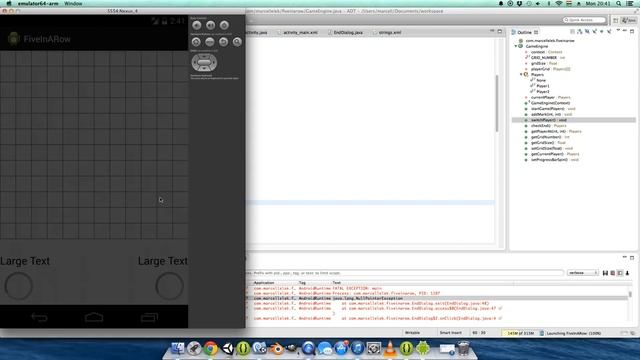This screenshot has width=640, height=360.
Task: Toggle LogCat saved filters view icon
Action: (x=620, y=273)
